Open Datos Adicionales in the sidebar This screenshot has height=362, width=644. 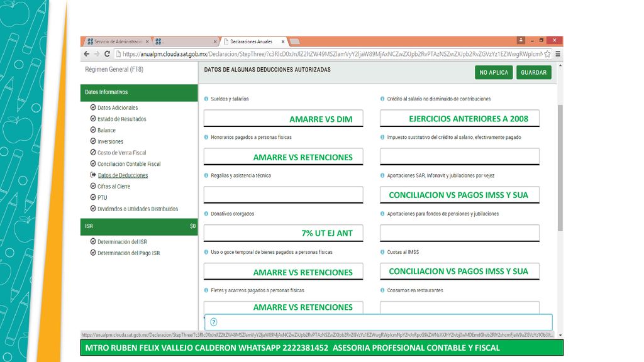click(118, 107)
